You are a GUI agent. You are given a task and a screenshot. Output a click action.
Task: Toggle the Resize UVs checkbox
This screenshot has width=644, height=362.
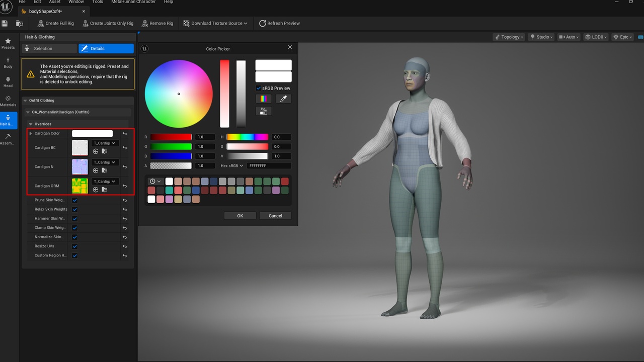[75, 246]
